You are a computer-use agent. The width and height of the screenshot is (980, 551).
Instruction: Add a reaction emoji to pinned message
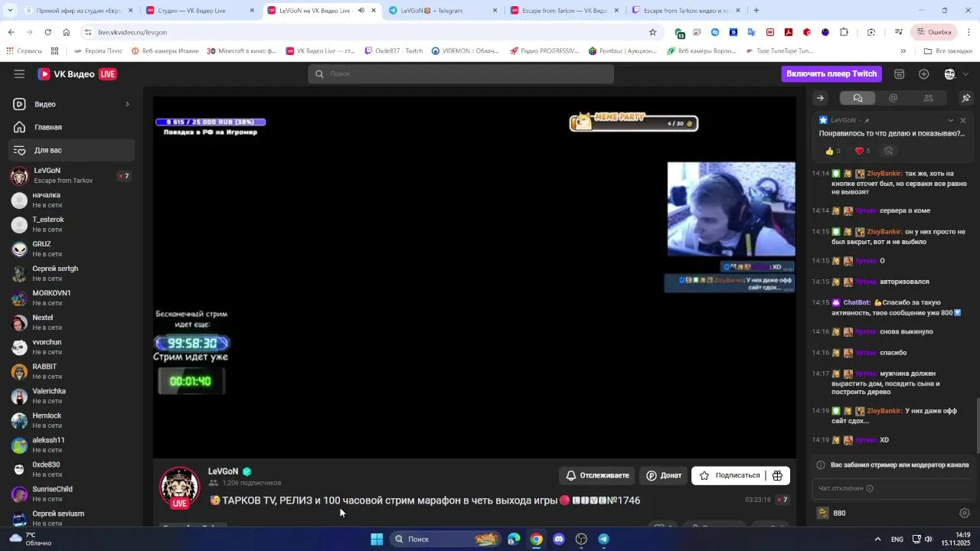889,151
